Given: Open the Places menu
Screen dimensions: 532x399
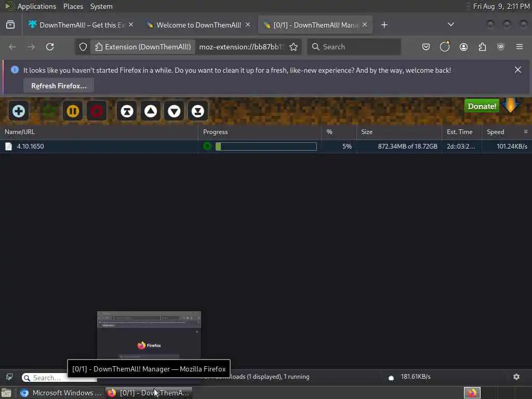Looking at the screenshot, I should (73, 6).
